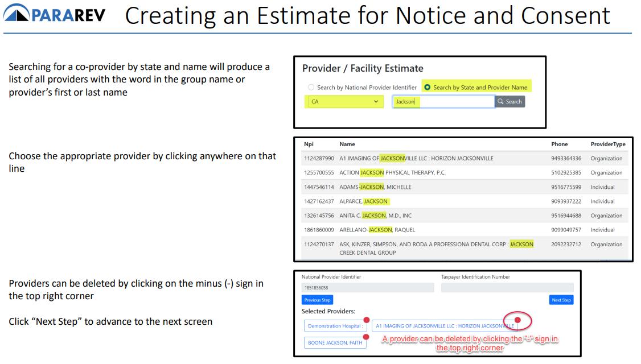The height and width of the screenshot is (364, 641).
Task: Select ARELLANO-JACKSON, RAQUEL provider row
Action: pos(465,230)
